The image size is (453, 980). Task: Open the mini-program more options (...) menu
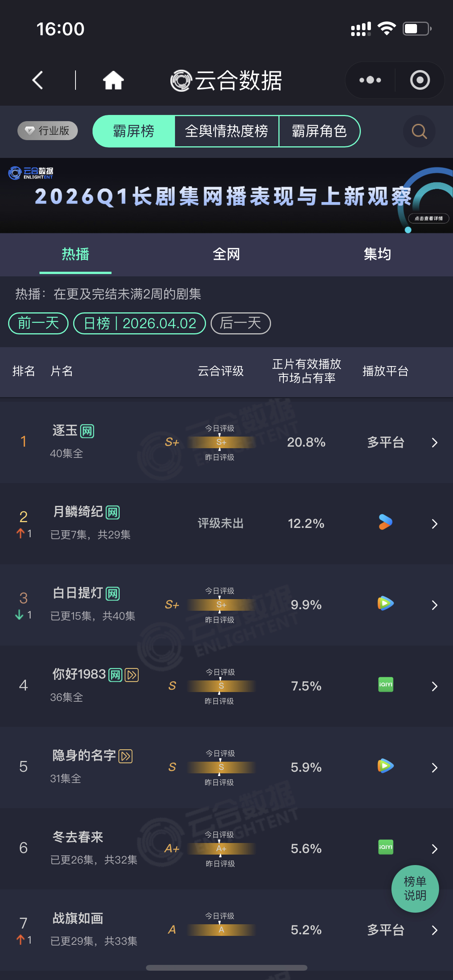369,80
